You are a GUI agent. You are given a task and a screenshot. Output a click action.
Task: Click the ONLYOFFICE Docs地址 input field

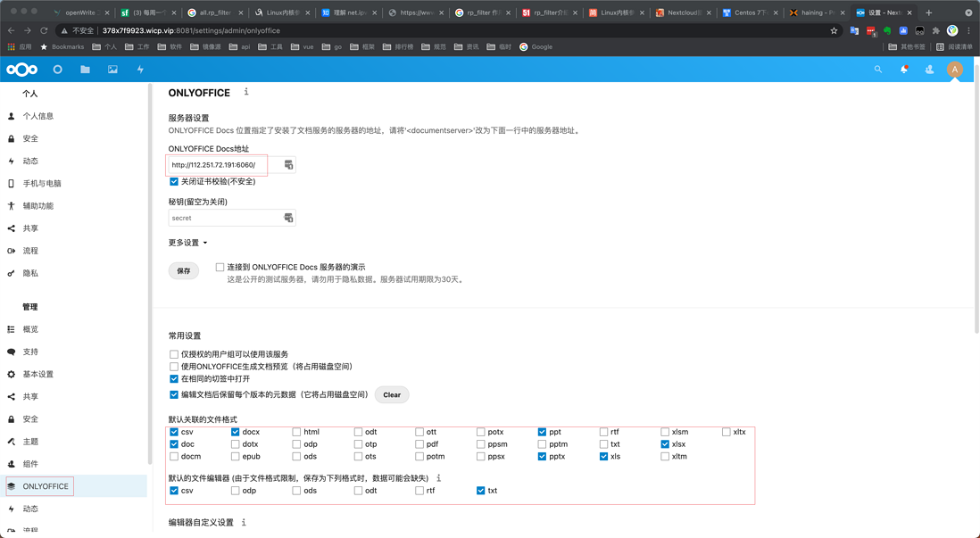223,165
